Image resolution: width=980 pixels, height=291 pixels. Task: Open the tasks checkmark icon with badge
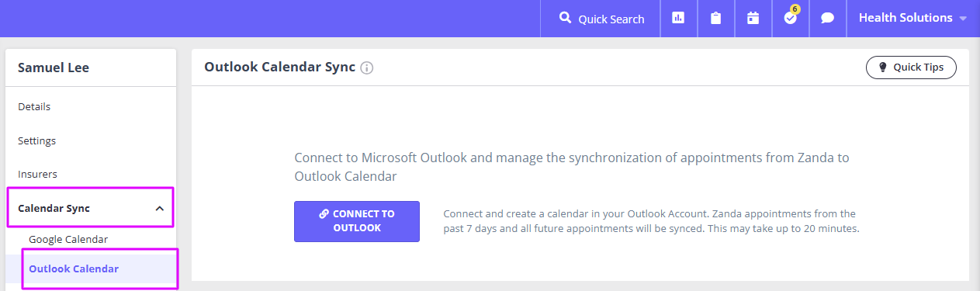[791, 16]
